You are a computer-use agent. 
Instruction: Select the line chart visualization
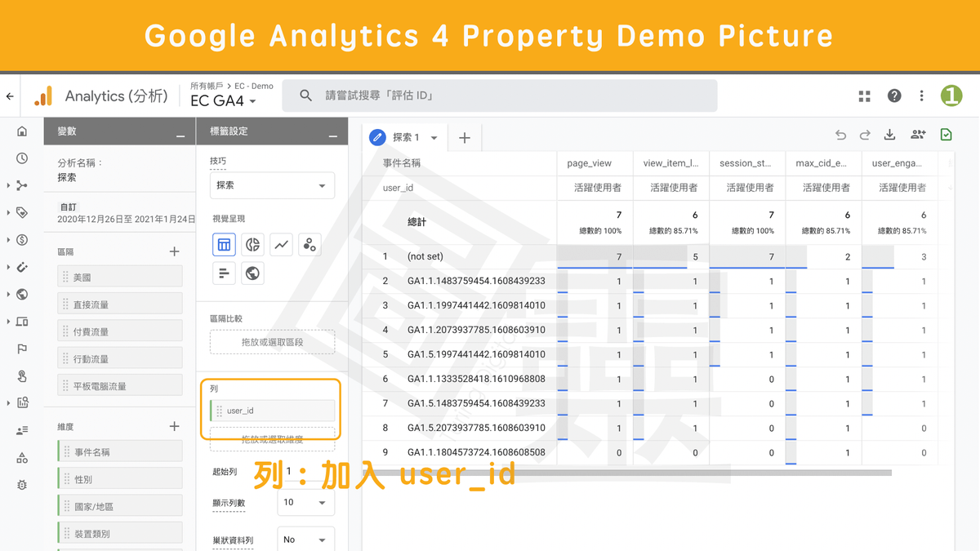click(x=281, y=244)
